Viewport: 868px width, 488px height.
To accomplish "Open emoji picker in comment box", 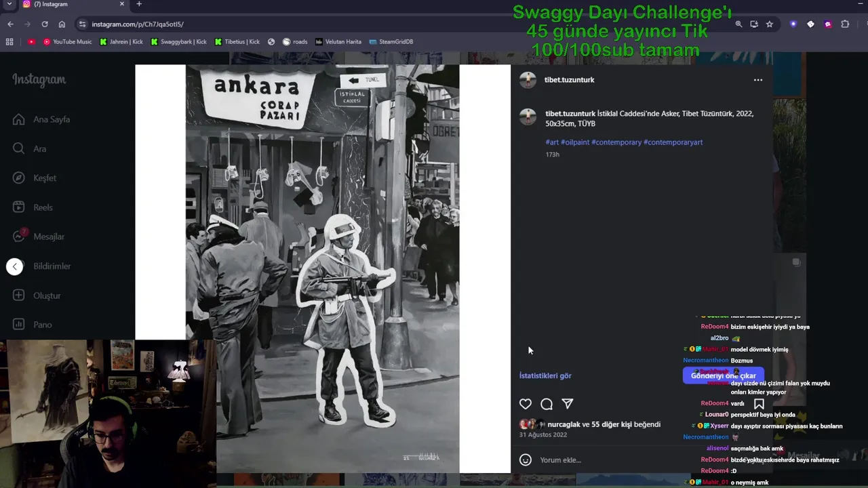I will click(525, 460).
